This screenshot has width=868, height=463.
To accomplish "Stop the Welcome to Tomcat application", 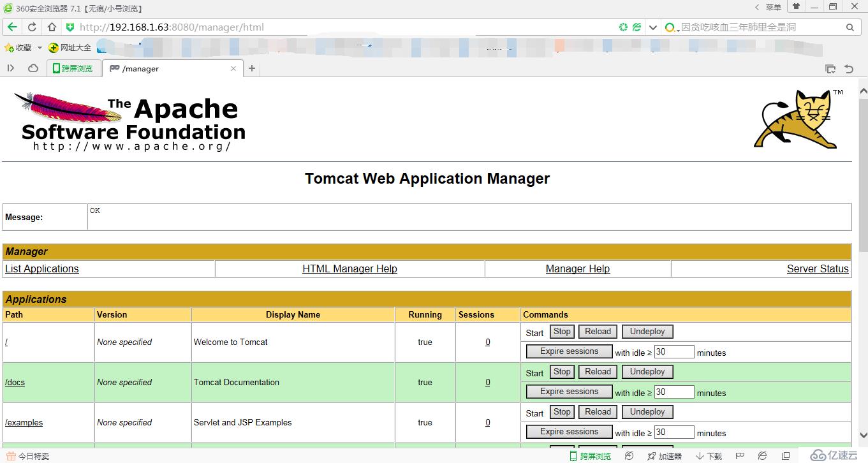I will point(562,332).
